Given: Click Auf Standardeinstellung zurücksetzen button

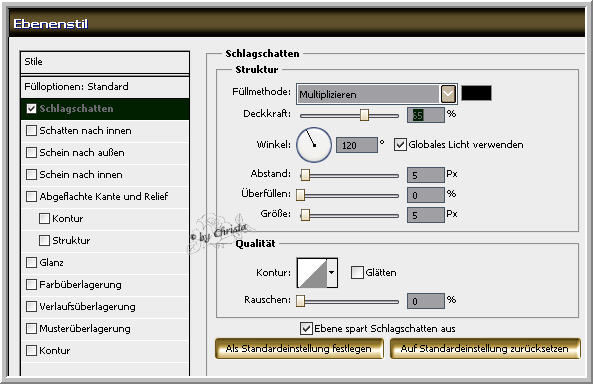Looking at the screenshot, I should (485, 348).
